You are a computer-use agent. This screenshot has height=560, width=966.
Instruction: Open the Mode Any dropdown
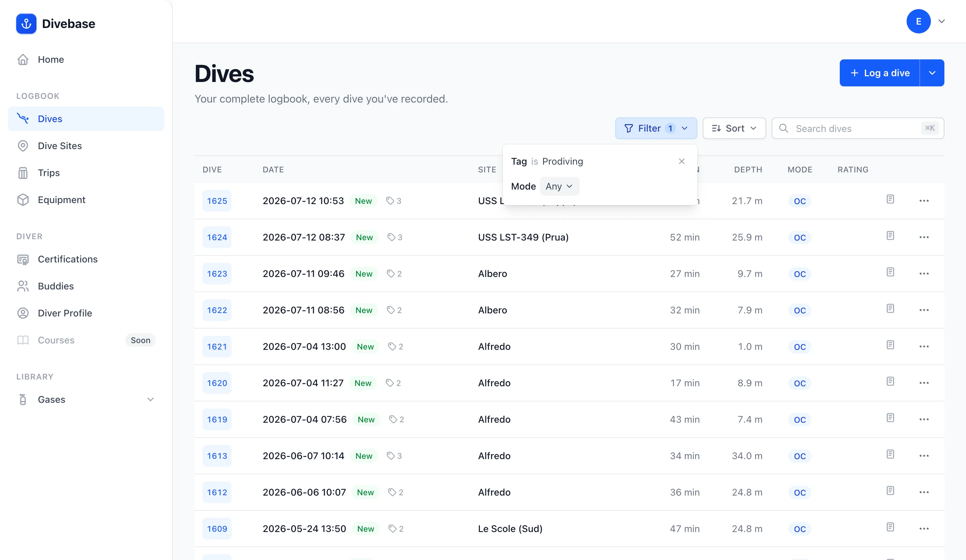pos(559,186)
